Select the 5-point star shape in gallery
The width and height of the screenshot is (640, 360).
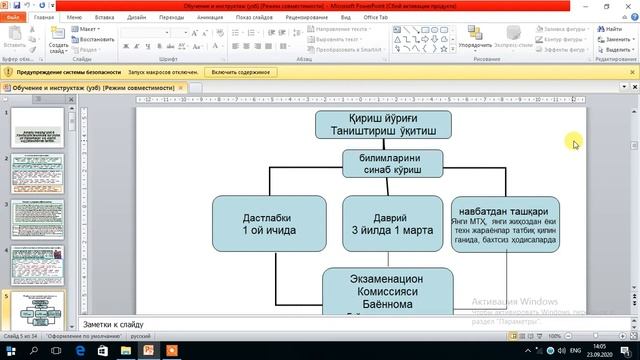pos(444,49)
